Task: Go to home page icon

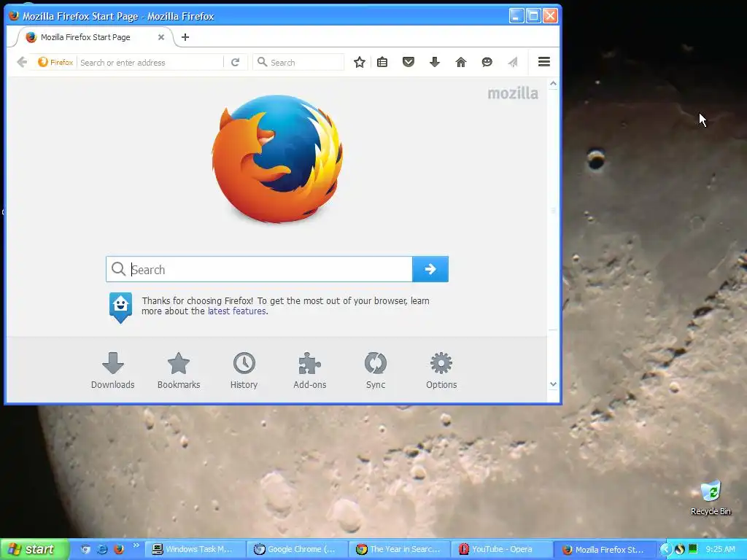Action: tap(461, 62)
